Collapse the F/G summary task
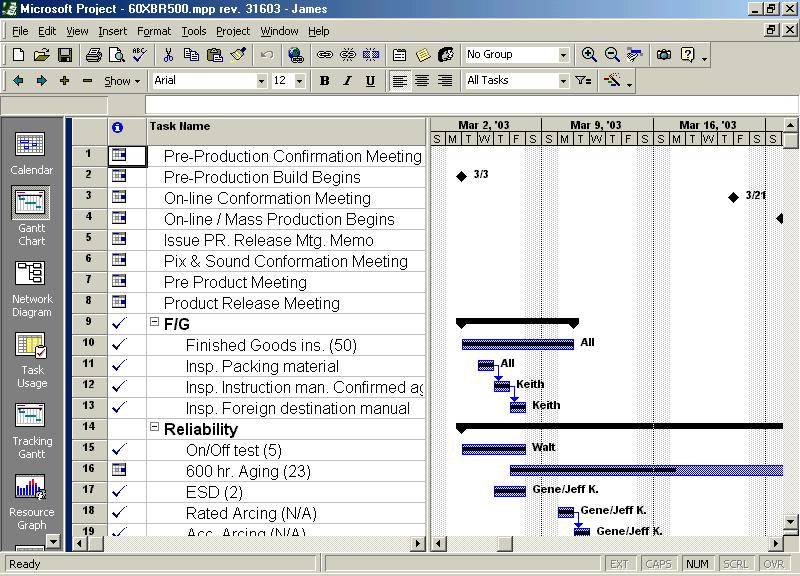The height and width of the screenshot is (576, 800). tap(154, 323)
